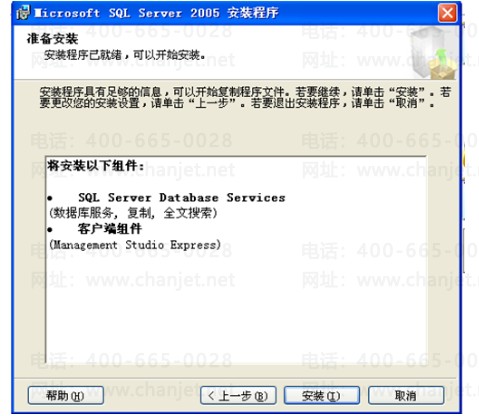
Task: Go back with the 上一步(B) button
Action: point(238,396)
